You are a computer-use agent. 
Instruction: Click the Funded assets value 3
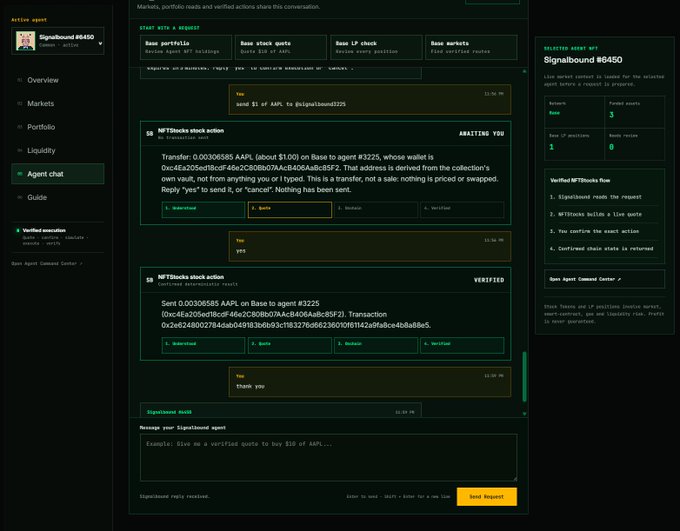click(x=611, y=115)
